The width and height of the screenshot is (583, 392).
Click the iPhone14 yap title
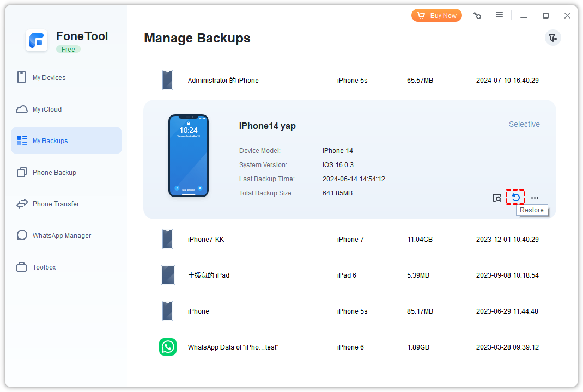pos(268,126)
